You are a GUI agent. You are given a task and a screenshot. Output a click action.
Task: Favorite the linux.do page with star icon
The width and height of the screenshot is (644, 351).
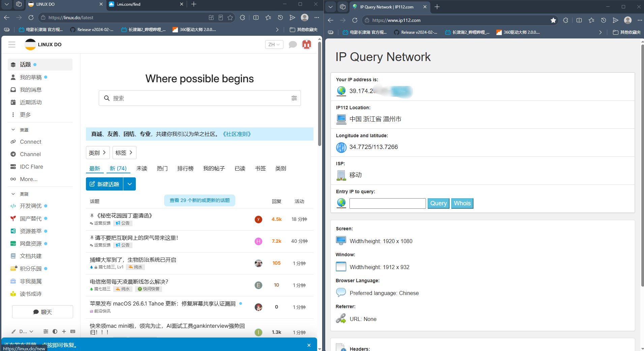230,18
